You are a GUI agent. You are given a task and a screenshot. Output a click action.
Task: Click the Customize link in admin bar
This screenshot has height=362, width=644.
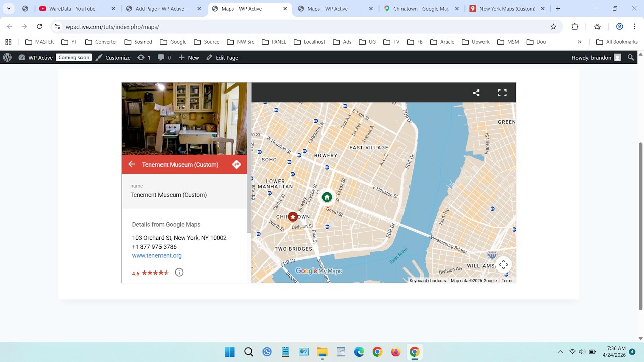coord(113,58)
